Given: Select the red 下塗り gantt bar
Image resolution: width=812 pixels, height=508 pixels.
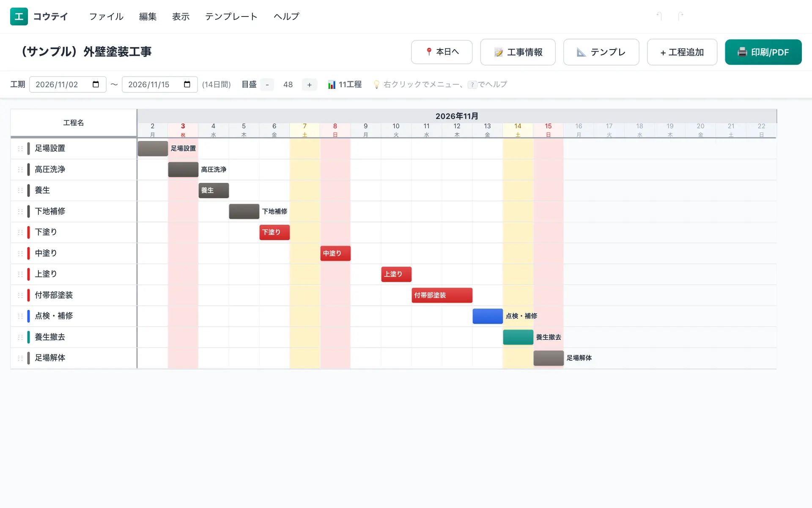Looking at the screenshot, I should pyautogui.click(x=274, y=232).
